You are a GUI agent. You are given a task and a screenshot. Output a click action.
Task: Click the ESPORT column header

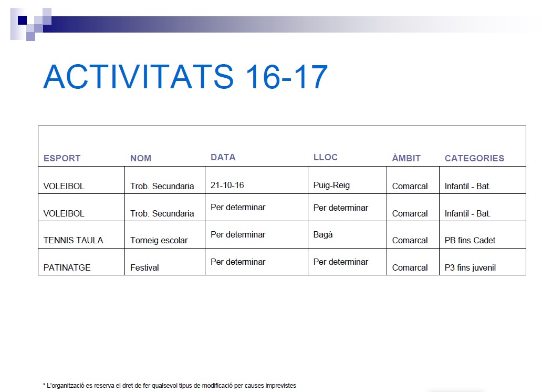[x=62, y=158]
